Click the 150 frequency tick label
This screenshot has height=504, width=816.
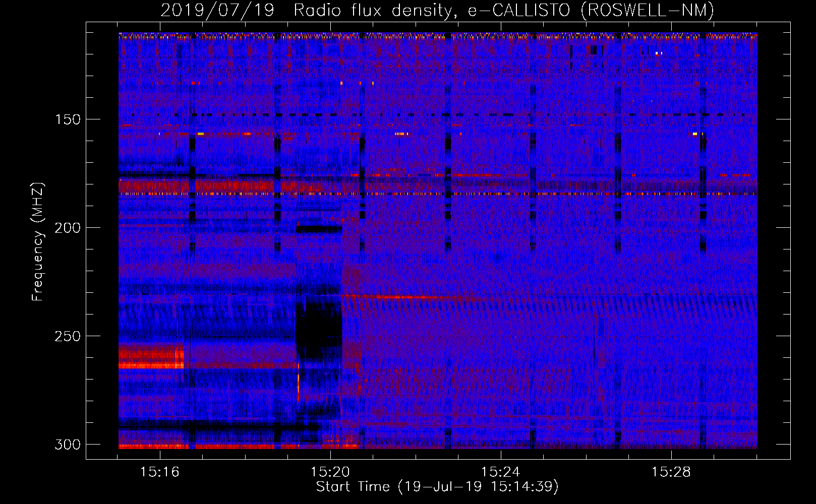[67, 119]
